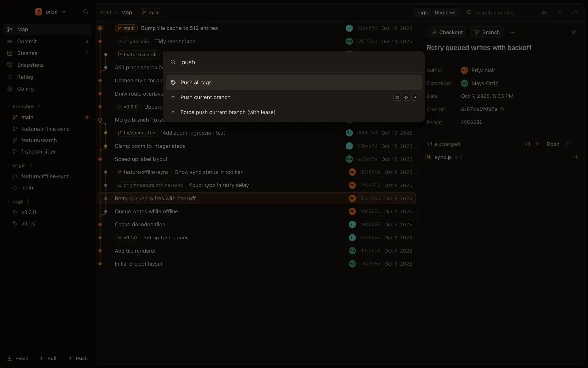Screen dimensions: 588x368
Task: Select Push all tags command
Action: coord(294,83)
